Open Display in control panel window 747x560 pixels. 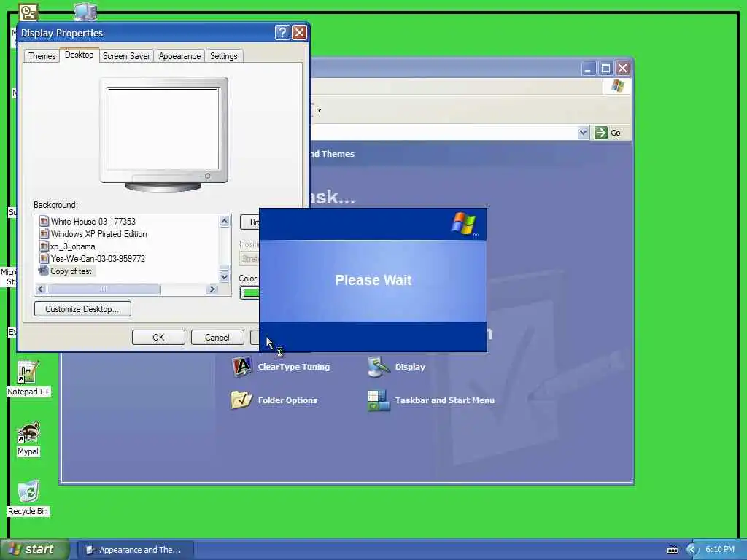(410, 367)
